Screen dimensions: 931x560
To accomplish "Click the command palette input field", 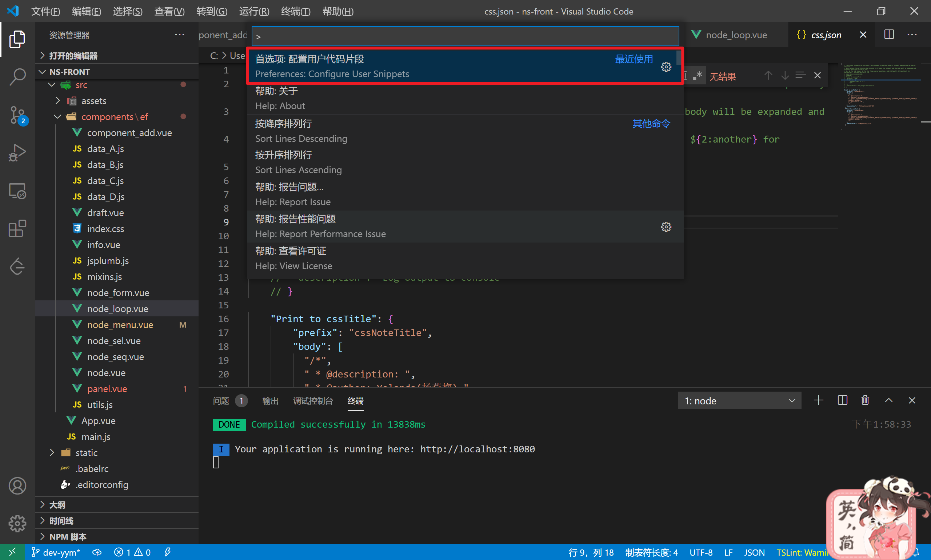I will pos(465,36).
